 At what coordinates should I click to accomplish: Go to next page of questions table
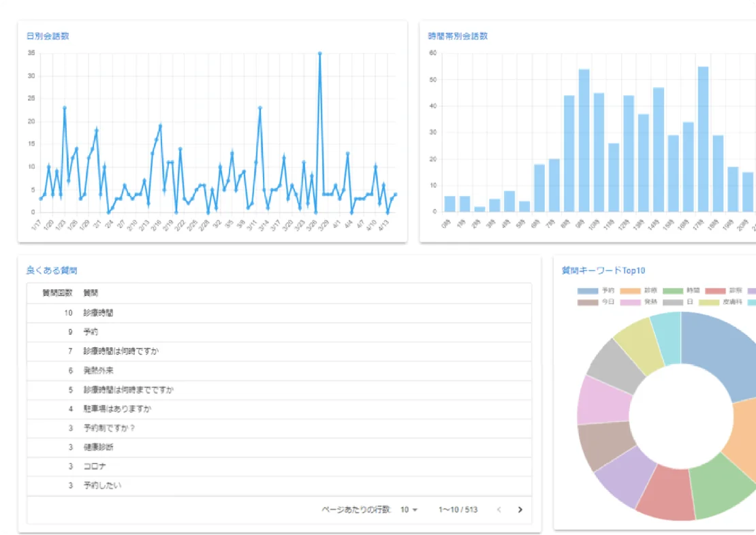pyautogui.click(x=520, y=509)
